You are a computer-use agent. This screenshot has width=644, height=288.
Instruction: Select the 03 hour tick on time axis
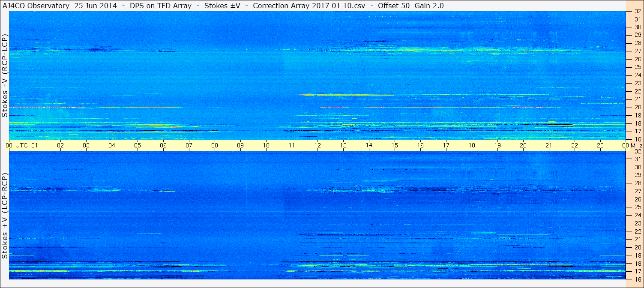pyautogui.click(x=86, y=145)
